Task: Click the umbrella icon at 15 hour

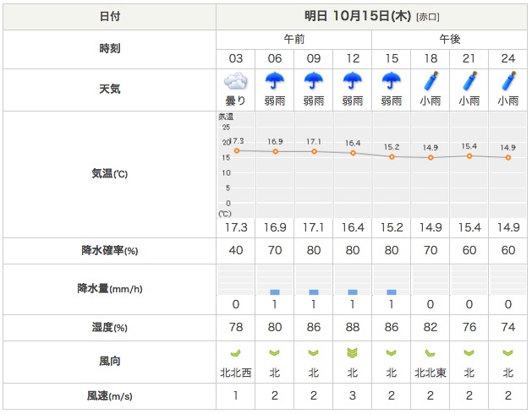Action: click(392, 81)
